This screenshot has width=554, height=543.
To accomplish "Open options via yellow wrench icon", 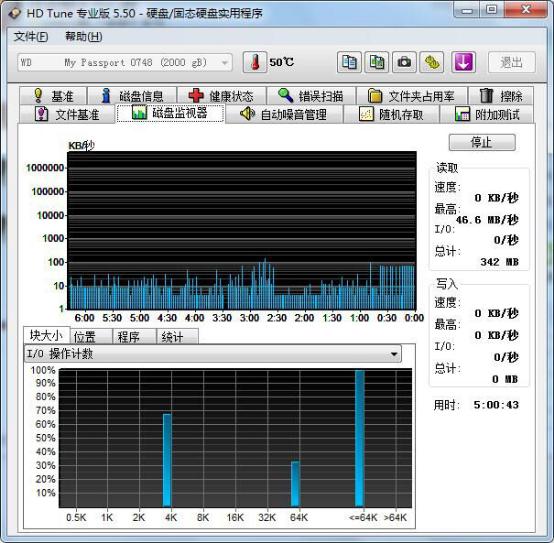I will tap(432, 63).
